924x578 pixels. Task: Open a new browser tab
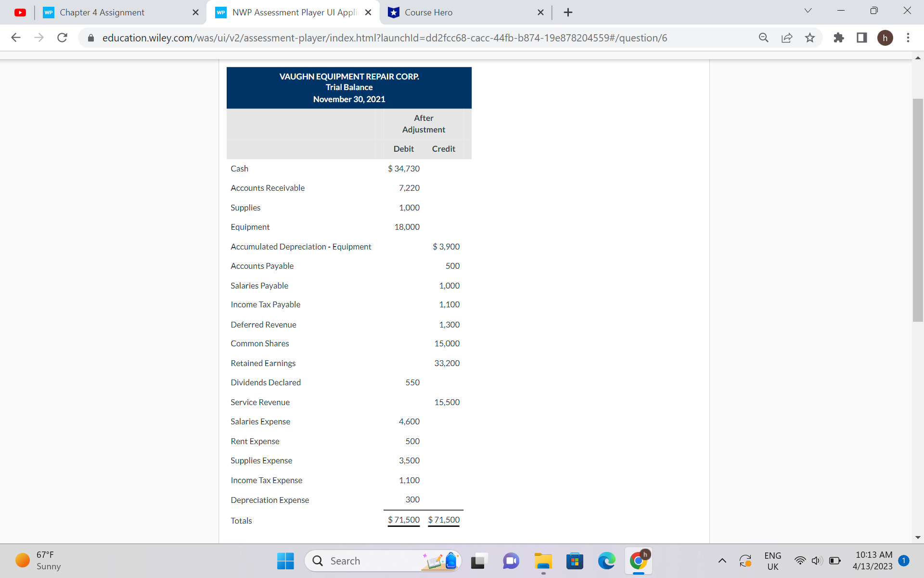[x=568, y=12]
